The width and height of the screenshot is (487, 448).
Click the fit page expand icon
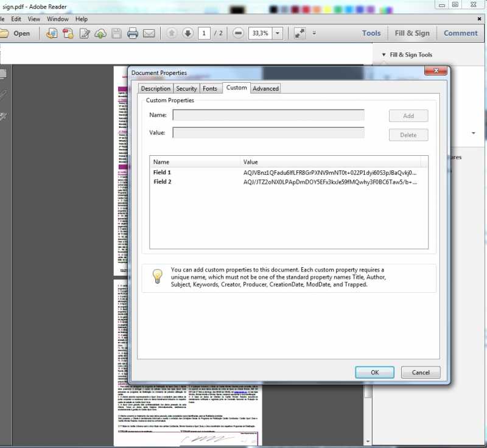click(x=300, y=33)
